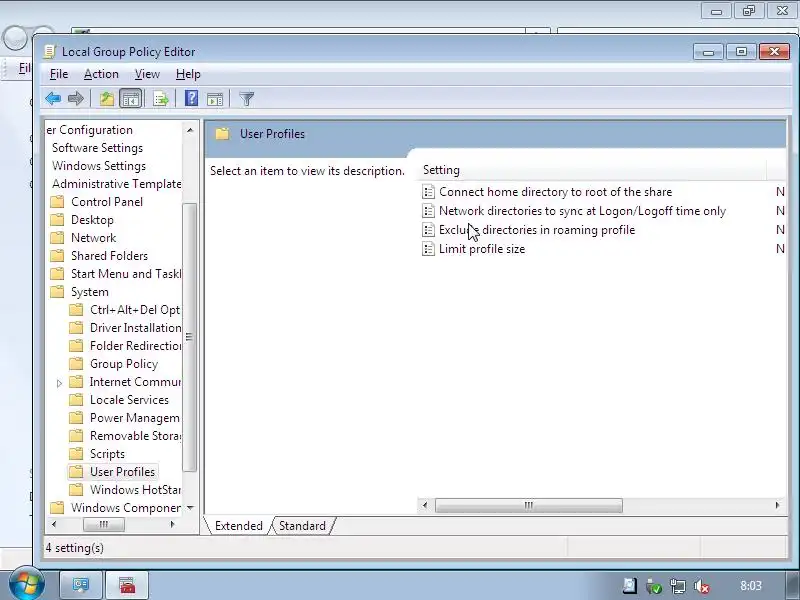Expand the Internet Communication node arrow
The height and width of the screenshot is (600, 800).
tap(59, 383)
